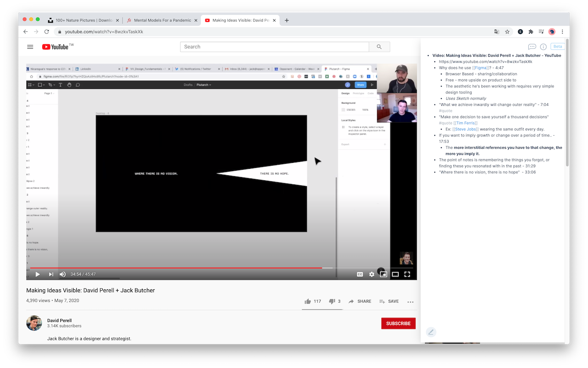Viewport: 588px width, 368px height.
Task: Toggle closed captions on the video
Action: tap(360, 274)
